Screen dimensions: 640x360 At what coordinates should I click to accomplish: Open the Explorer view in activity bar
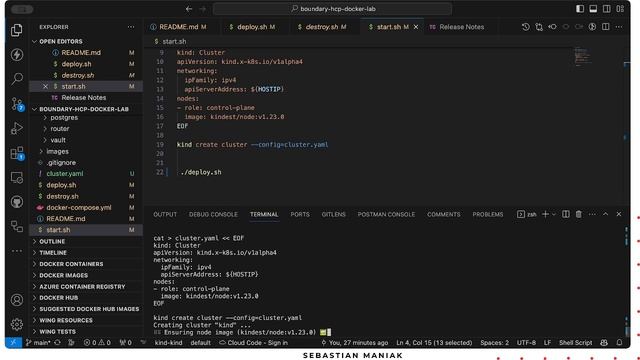pyautogui.click(x=17, y=30)
